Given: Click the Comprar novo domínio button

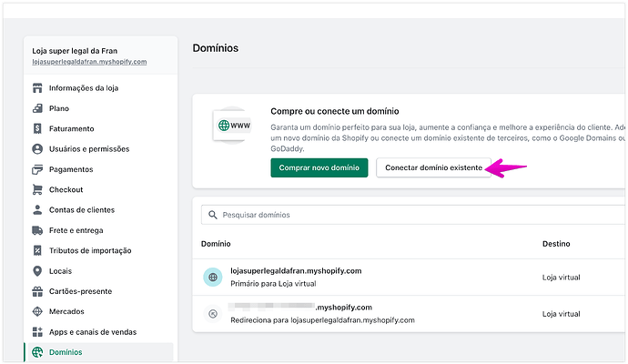Looking at the screenshot, I should point(319,168).
